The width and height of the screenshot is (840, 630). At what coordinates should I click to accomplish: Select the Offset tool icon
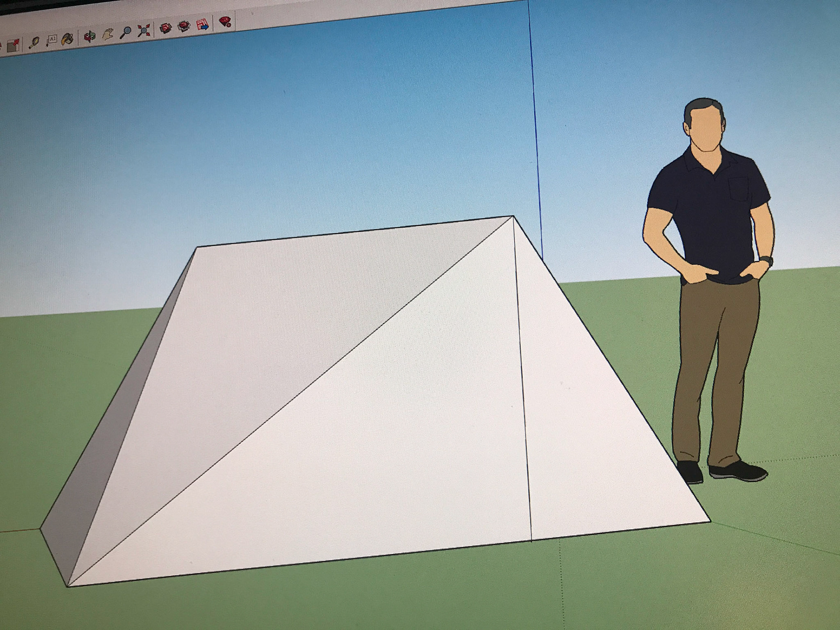coord(13,45)
